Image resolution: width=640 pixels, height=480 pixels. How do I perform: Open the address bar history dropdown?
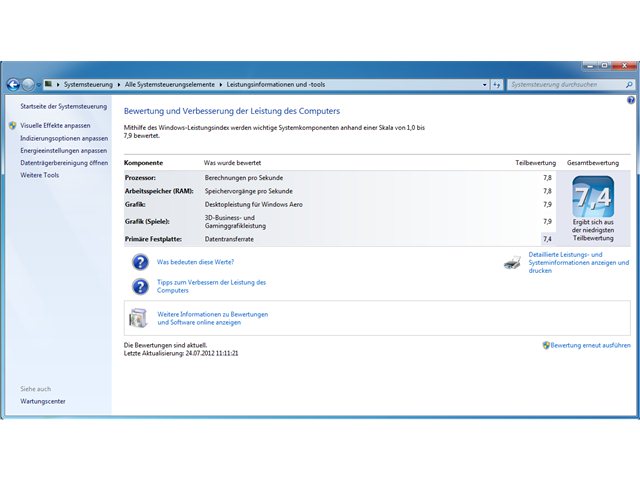click(x=484, y=85)
